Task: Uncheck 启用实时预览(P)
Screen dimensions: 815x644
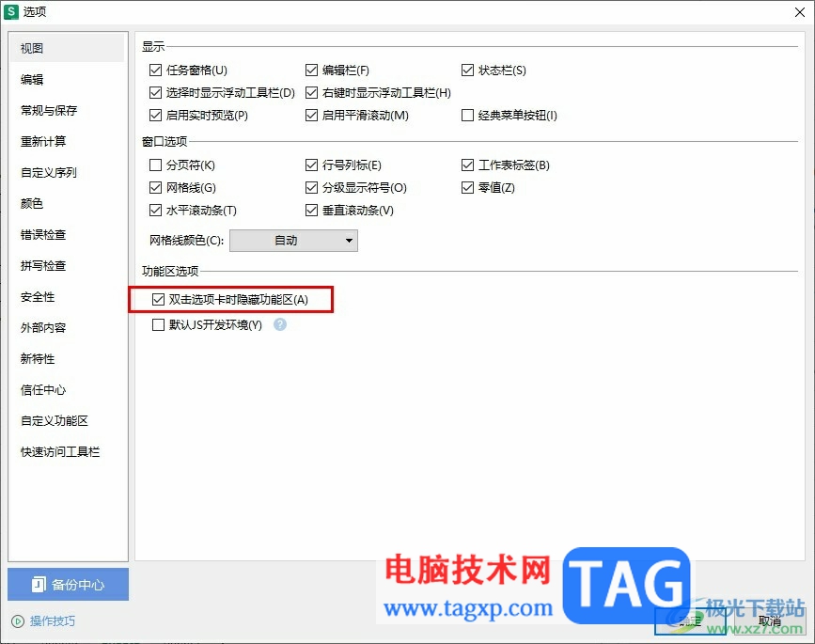Action: tap(155, 115)
